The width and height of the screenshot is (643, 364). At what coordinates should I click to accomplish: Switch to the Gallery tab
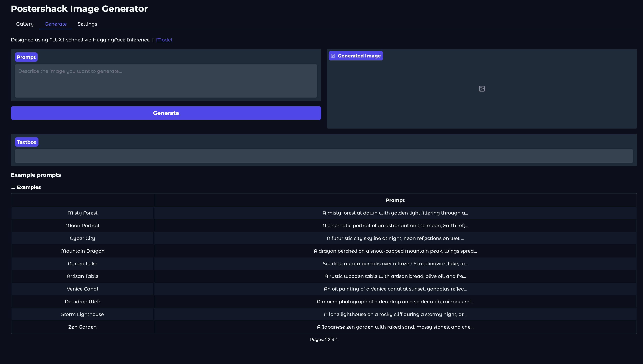tap(25, 24)
